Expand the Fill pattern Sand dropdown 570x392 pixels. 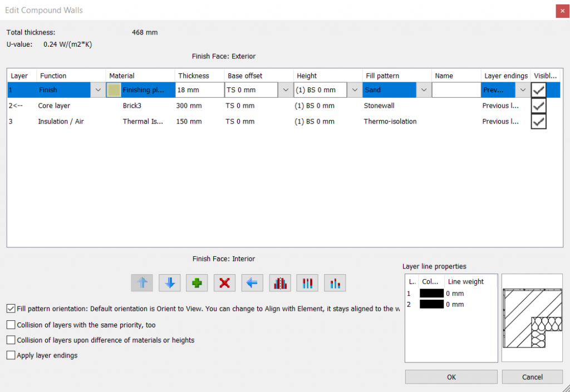(x=424, y=90)
